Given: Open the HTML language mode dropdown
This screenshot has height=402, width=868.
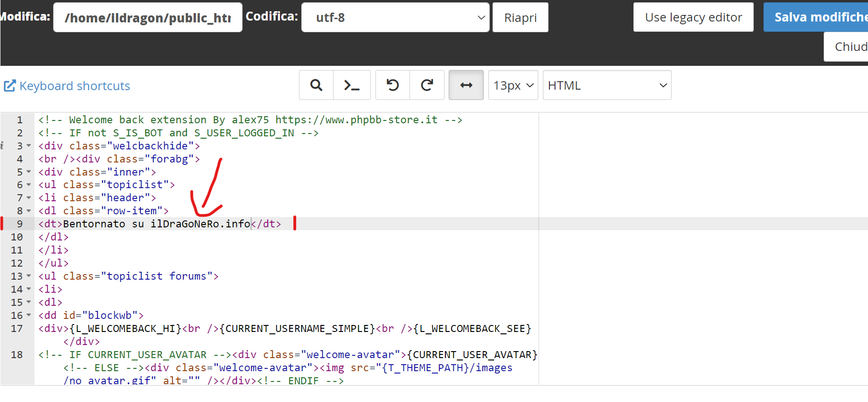Looking at the screenshot, I should pyautogui.click(x=607, y=85).
